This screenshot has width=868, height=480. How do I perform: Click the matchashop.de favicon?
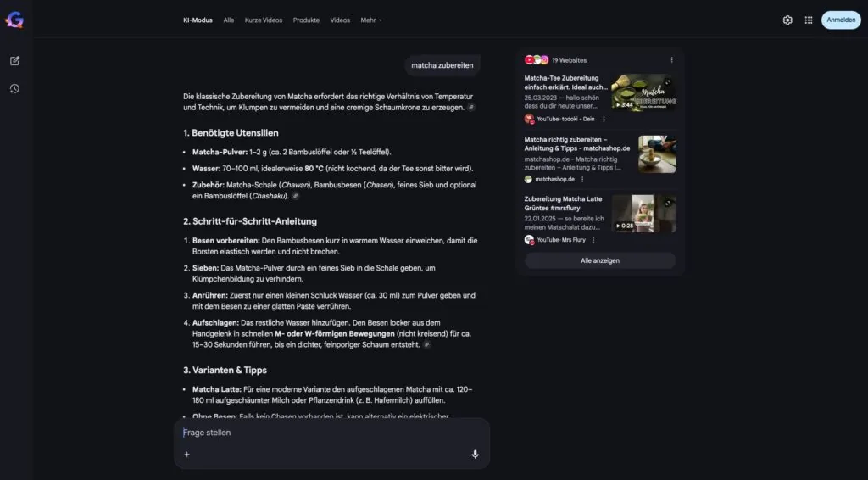[528, 180]
